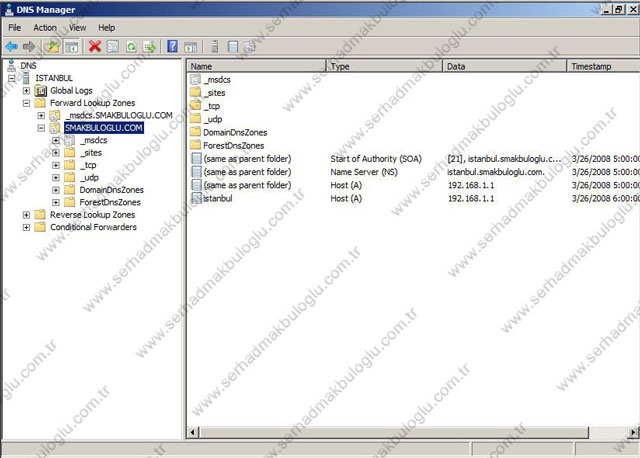Expand the _msdcs subfolder in tree
The width and height of the screenshot is (640, 458).
point(56,140)
